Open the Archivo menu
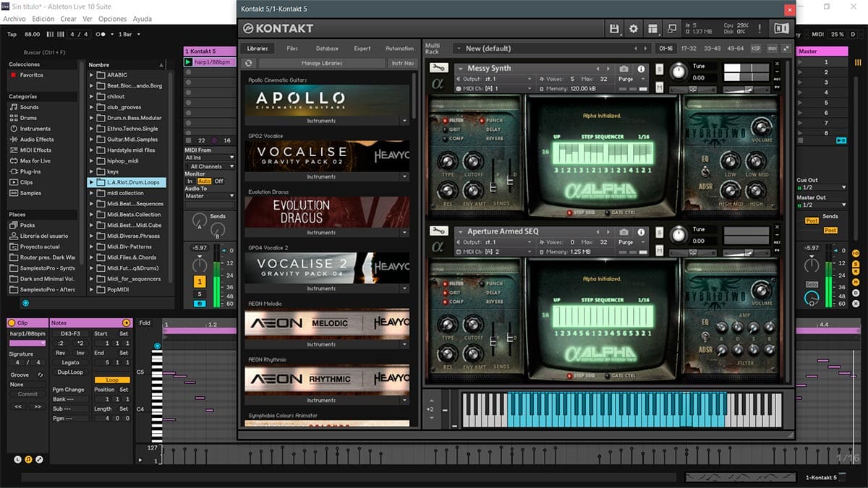Screen dimensions: 868x488 (14, 19)
